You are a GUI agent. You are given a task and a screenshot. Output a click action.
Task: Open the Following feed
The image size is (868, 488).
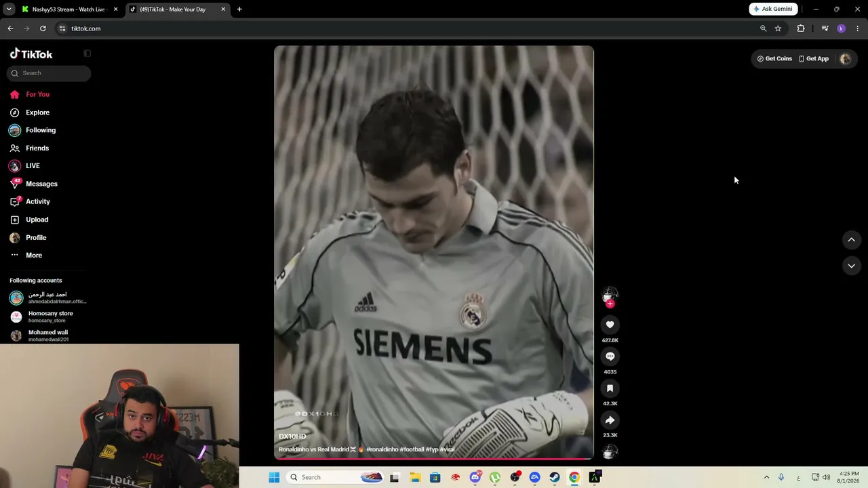pyautogui.click(x=33, y=130)
